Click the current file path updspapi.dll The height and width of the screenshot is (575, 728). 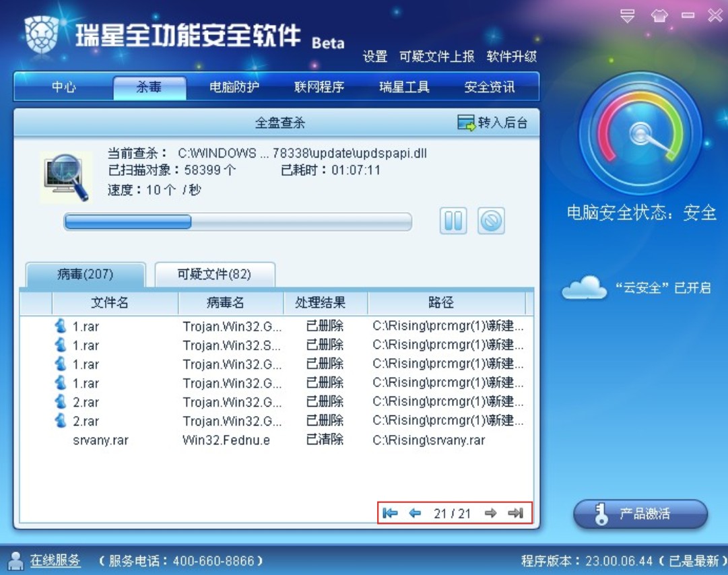(302, 153)
